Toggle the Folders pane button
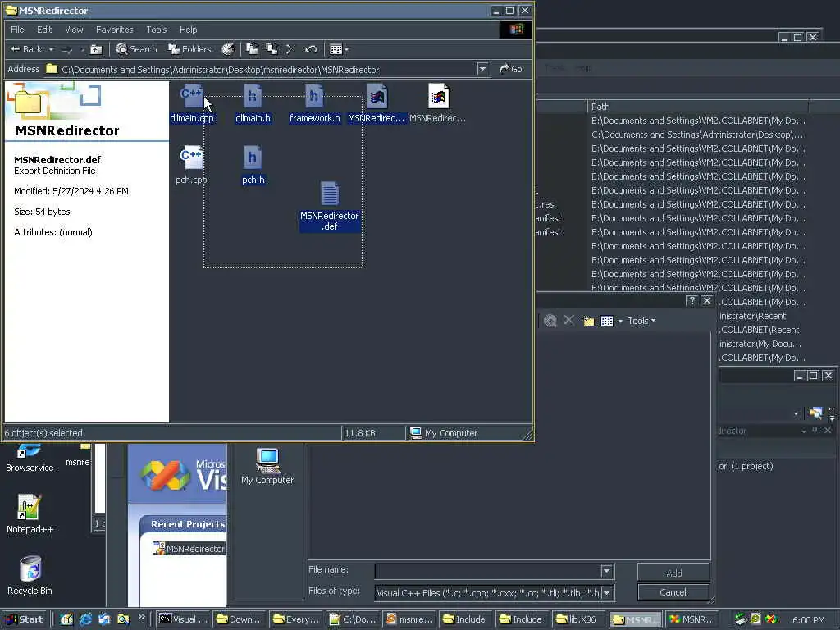The image size is (840, 630). pyautogui.click(x=189, y=49)
